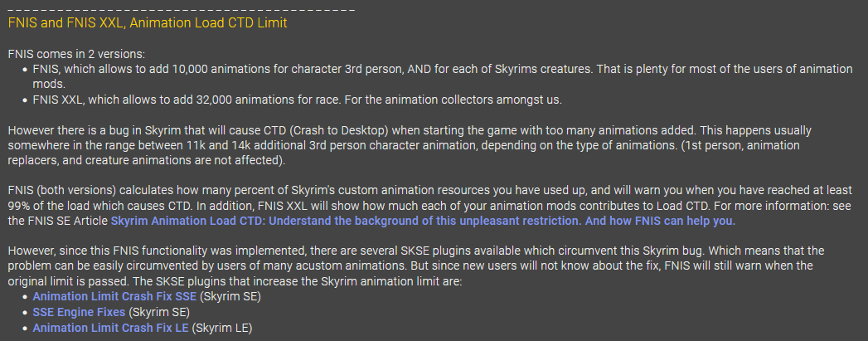
Task: Follow the Skyrim Animation Load CTD article link
Action: 423,222
